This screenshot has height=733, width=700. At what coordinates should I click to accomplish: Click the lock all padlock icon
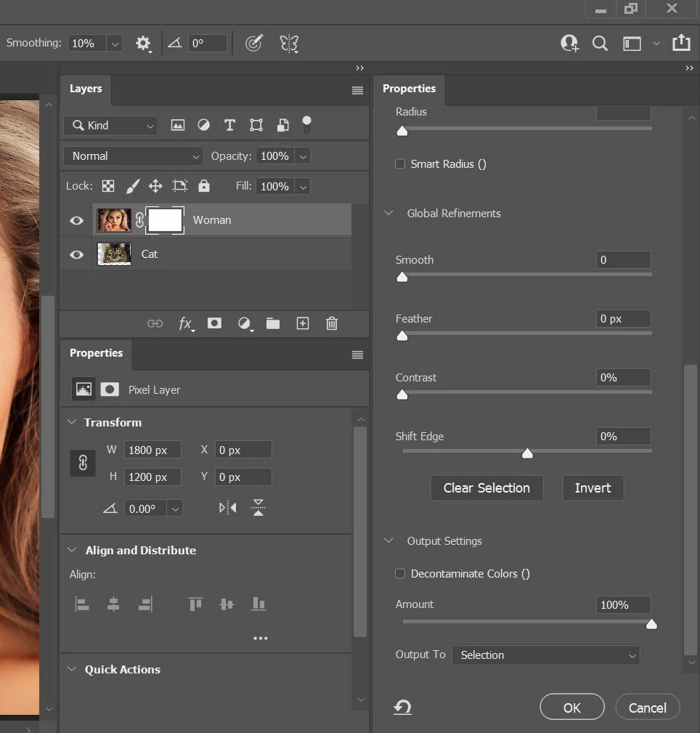204,186
